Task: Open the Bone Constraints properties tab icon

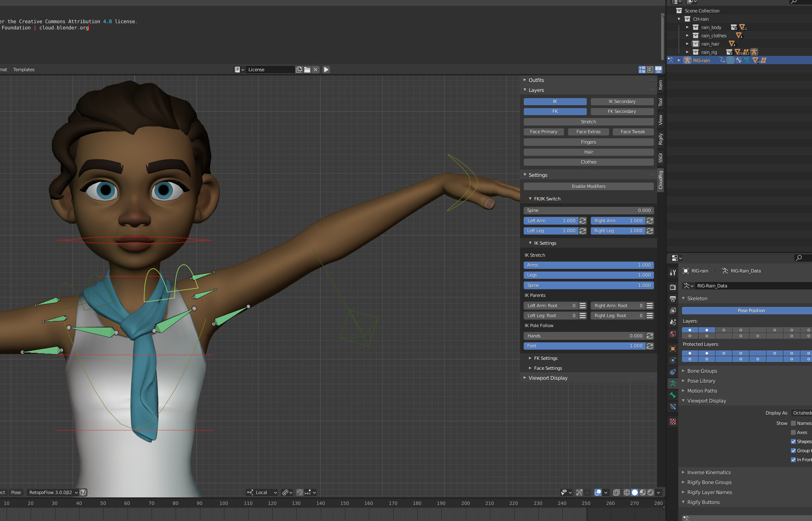Action: tap(673, 407)
